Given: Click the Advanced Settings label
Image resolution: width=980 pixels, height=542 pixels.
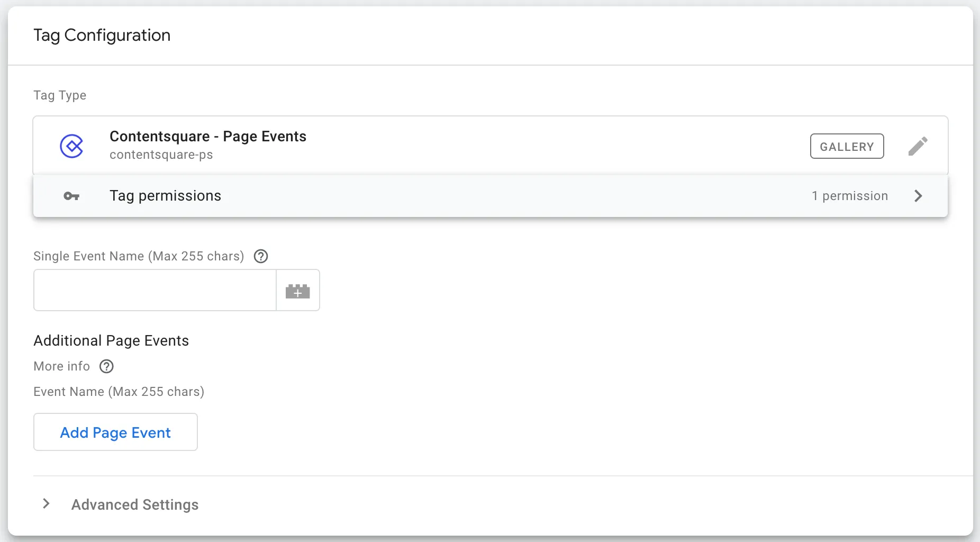Looking at the screenshot, I should coord(135,505).
